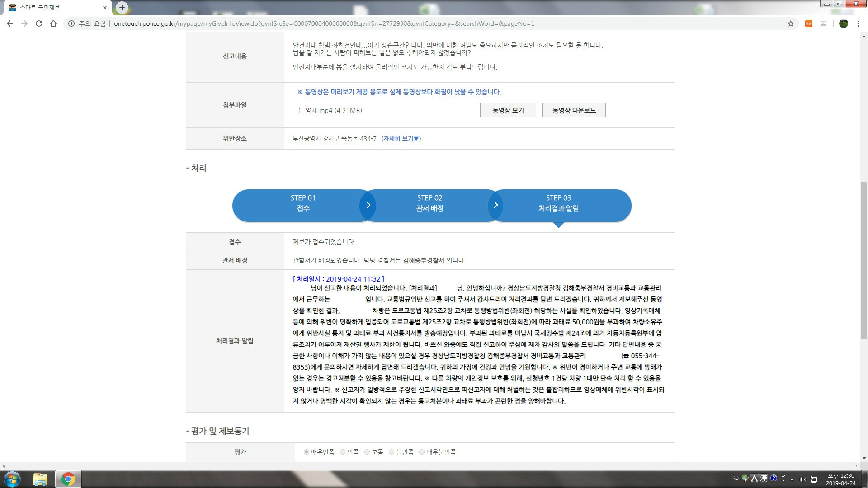Viewport: 868px width, 488px height.
Task: Select the 스마트 국민제보 browser tab
Action: (57, 8)
